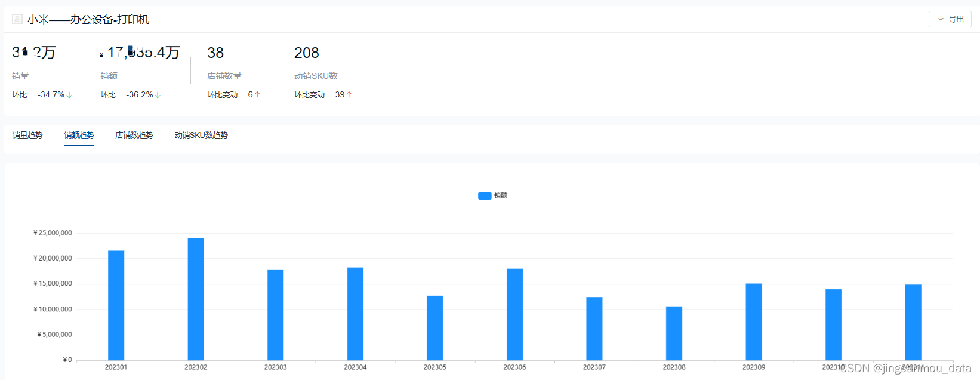This screenshot has width=980, height=380.
Task: Click the 202301 x-axis label
Action: click(x=116, y=367)
